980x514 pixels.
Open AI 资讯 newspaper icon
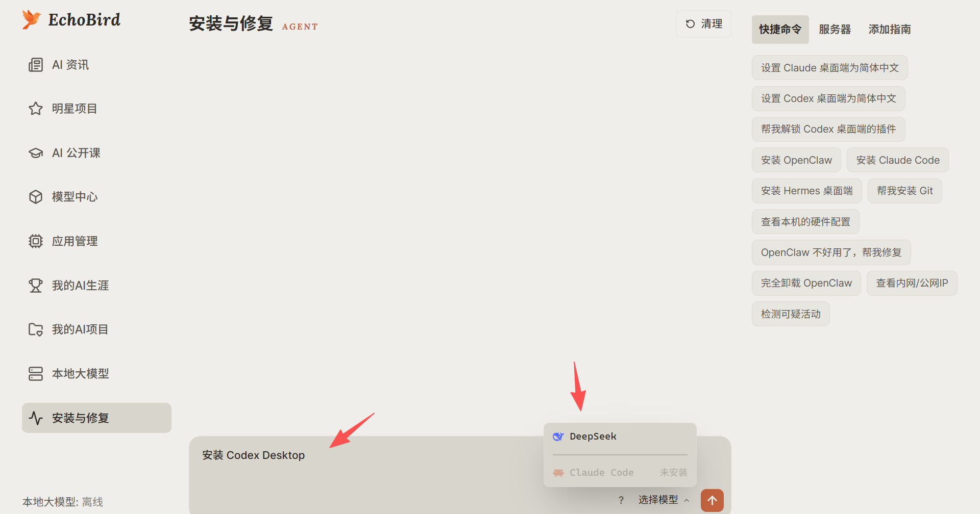(x=36, y=65)
